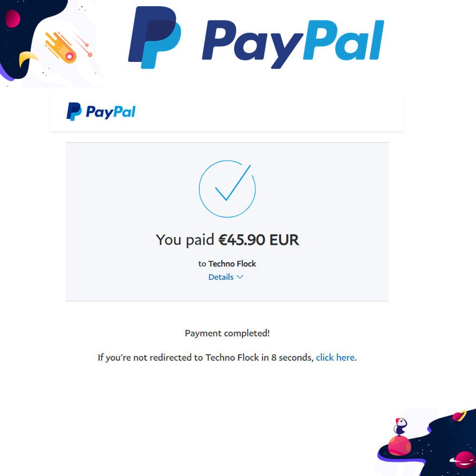
Task: Select the €45.90 EUR paid amount text
Action: pos(258,240)
